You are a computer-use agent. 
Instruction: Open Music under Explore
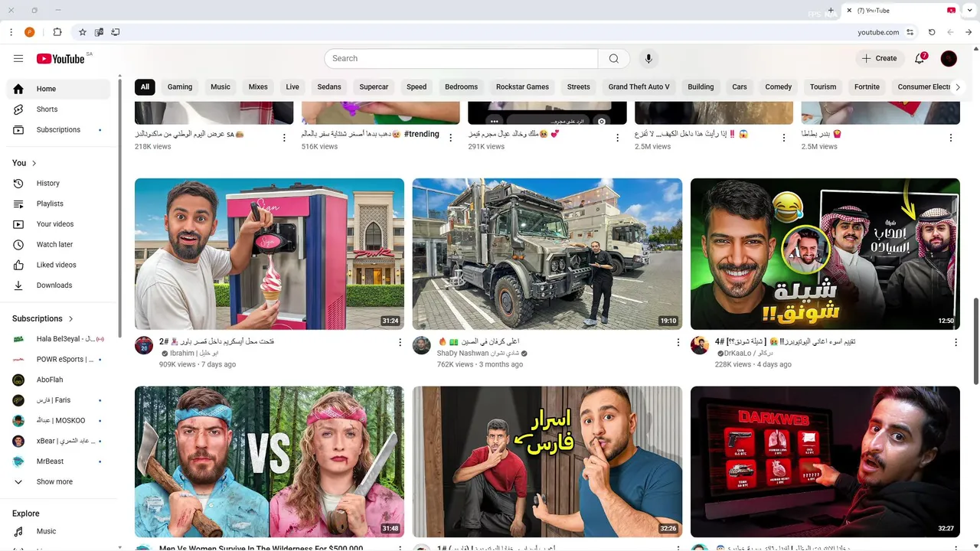click(x=59, y=531)
